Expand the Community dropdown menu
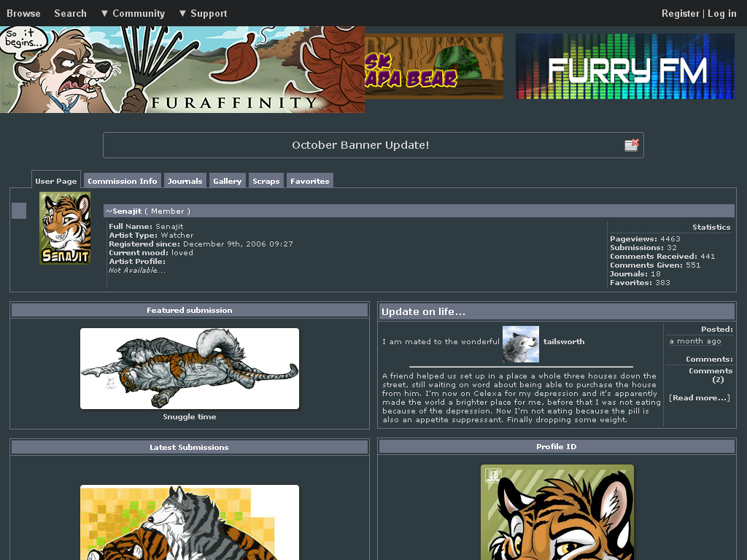The height and width of the screenshot is (560, 747). [x=133, y=13]
